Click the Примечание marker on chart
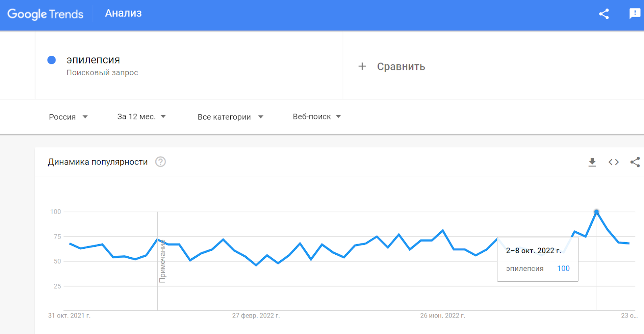 coord(163,261)
